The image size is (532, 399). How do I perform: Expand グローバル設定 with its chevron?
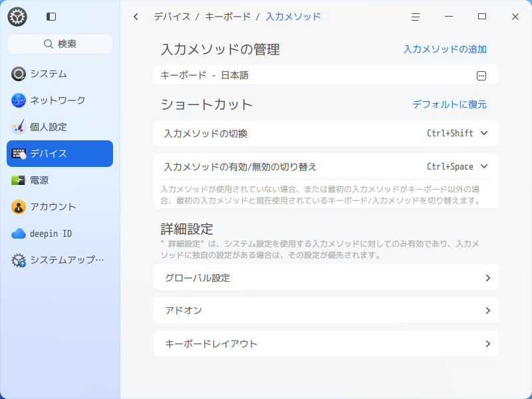488,278
